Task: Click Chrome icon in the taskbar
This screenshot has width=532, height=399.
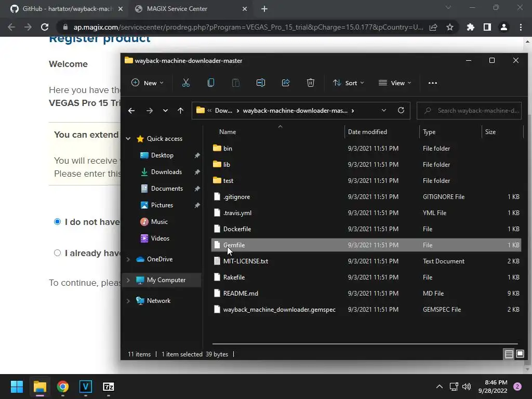Action: [x=63, y=387]
